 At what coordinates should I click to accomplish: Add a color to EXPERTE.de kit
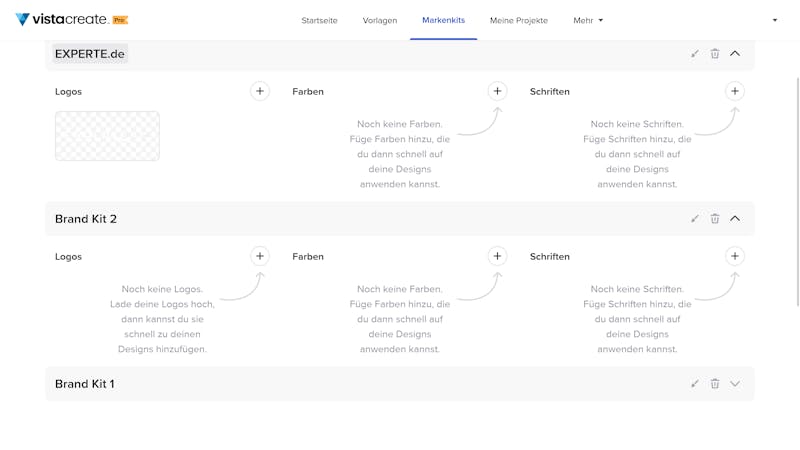coord(497,91)
